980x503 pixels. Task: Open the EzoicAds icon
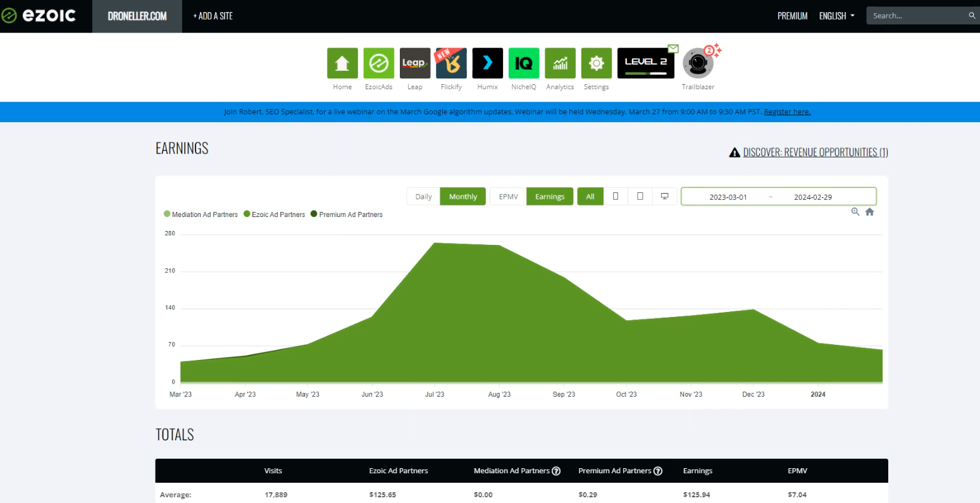378,63
